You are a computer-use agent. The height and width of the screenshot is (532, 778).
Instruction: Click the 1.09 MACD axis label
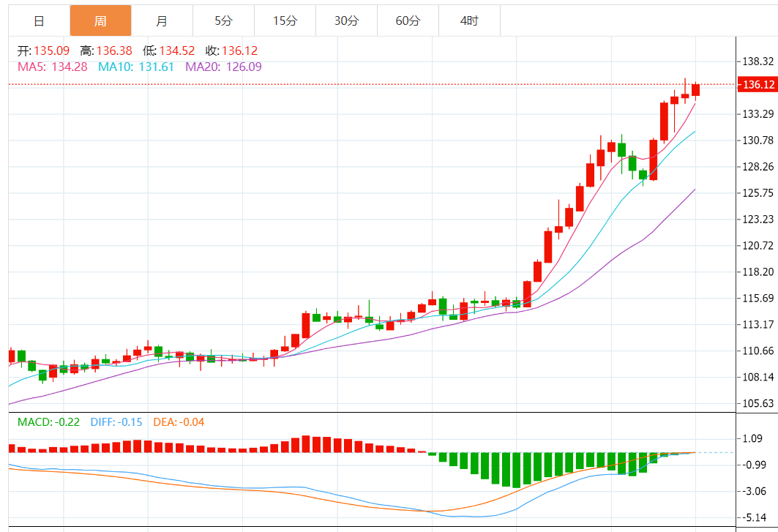click(752, 439)
